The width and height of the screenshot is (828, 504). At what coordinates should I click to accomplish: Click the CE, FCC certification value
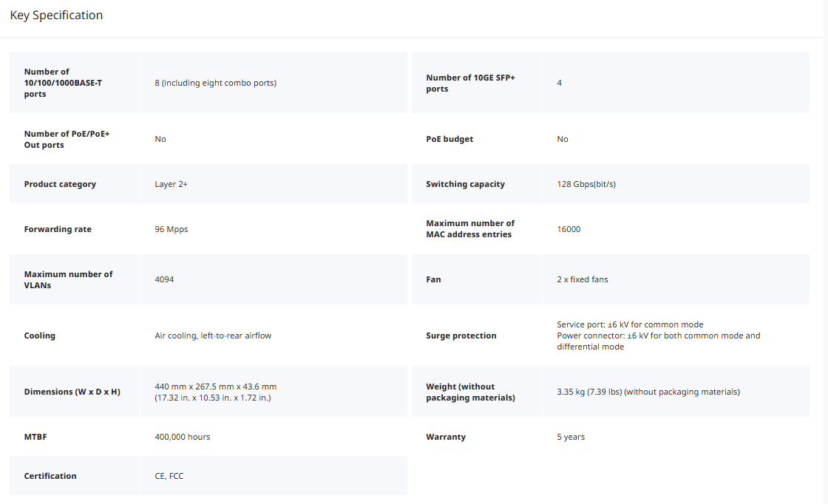(169, 476)
